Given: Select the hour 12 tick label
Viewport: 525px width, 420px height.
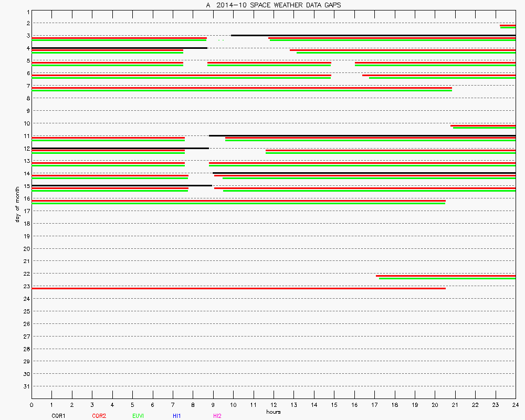Looking at the screenshot, I should (274, 405).
